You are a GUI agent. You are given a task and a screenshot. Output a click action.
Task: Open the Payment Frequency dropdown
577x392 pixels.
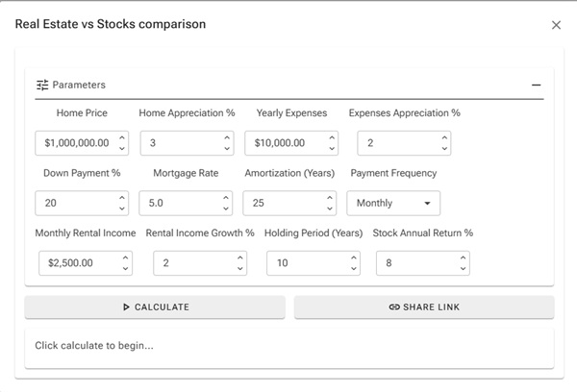tap(393, 203)
